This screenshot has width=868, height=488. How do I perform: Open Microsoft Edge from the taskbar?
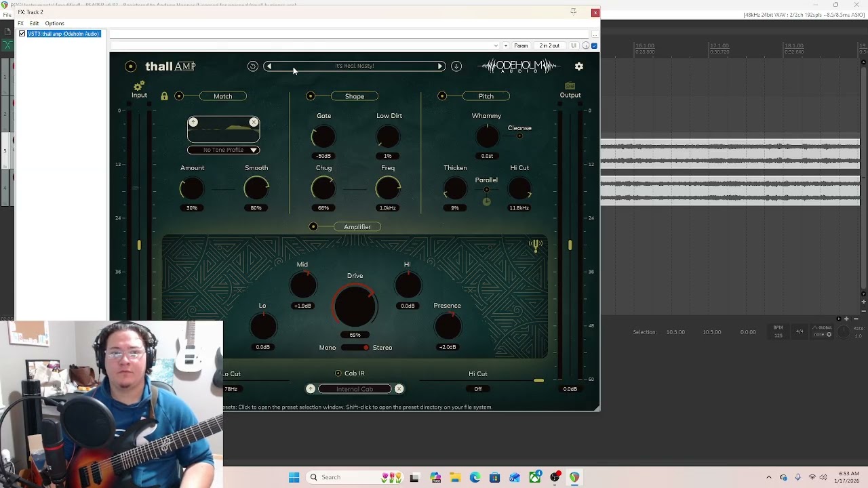(475, 477)
